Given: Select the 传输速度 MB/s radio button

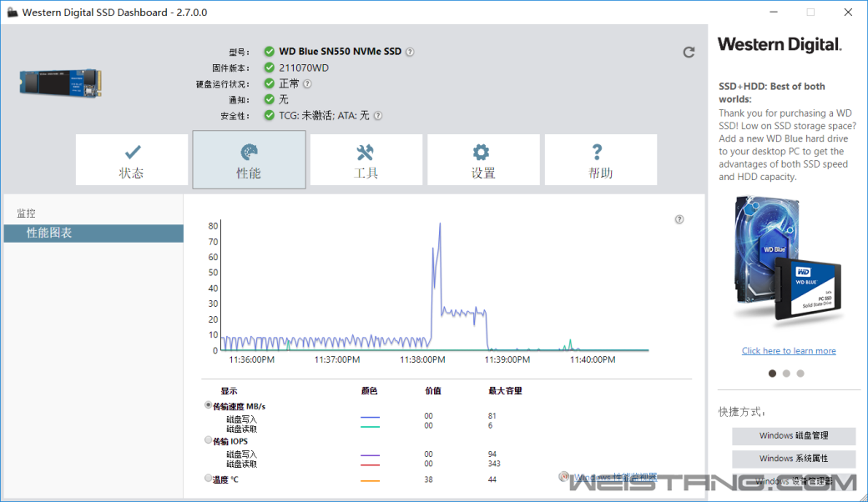Looking at the screenshot, I should 209,405.
